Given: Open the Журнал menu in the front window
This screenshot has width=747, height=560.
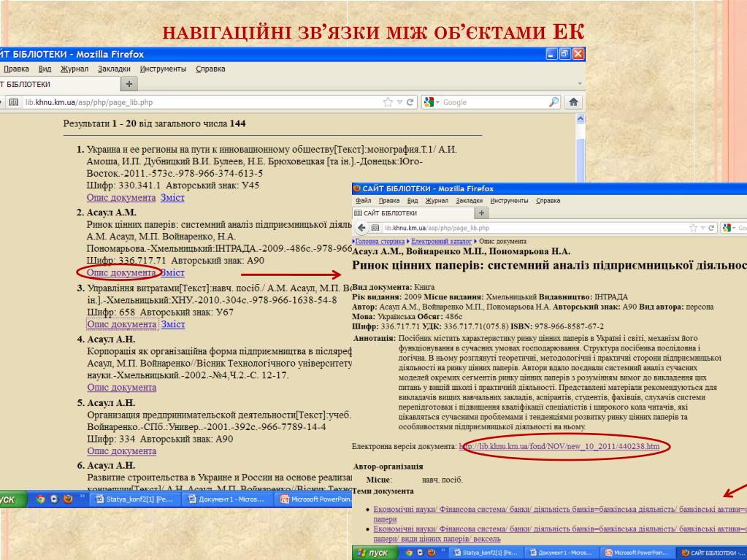Looking at the screenshot, I should coord(437,201).
